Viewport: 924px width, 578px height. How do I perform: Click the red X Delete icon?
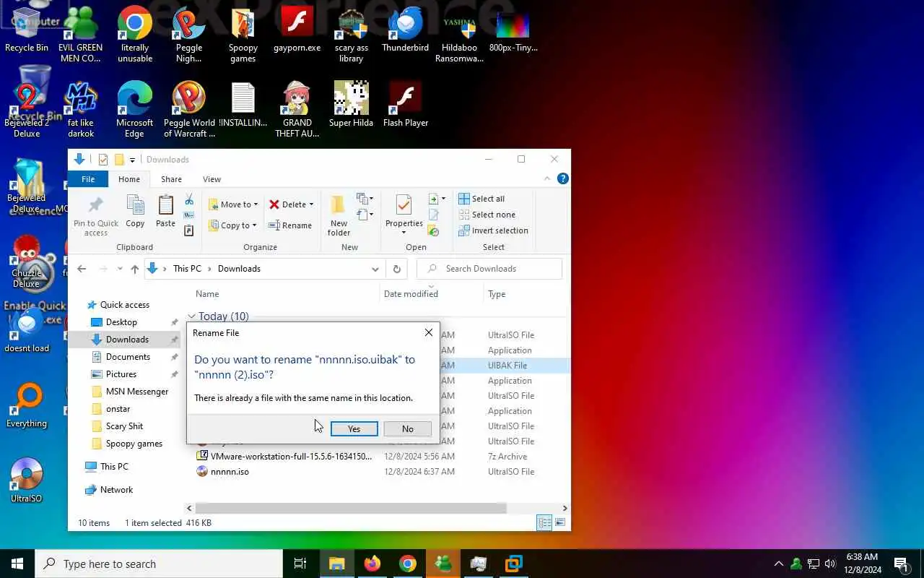[x=274, y=204]
